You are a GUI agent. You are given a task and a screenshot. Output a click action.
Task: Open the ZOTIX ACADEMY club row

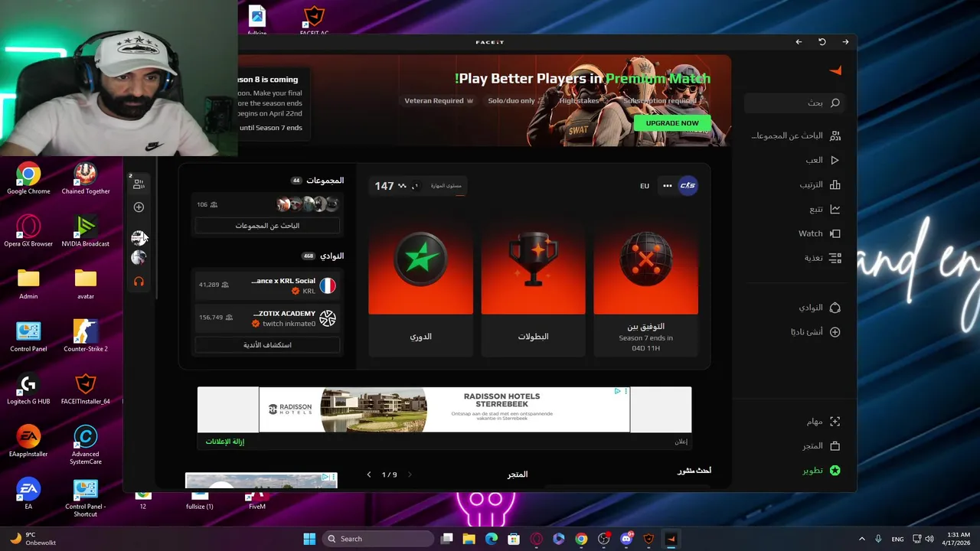point(267,318)
